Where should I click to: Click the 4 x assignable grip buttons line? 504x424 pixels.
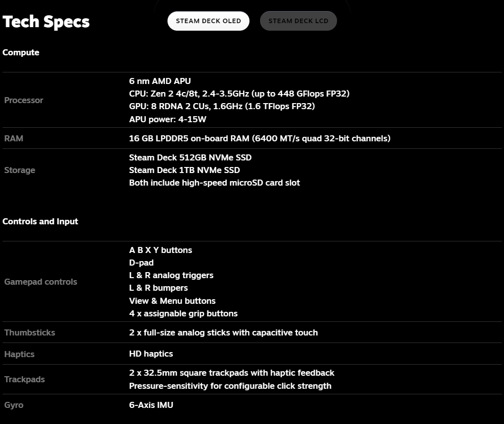183,314
